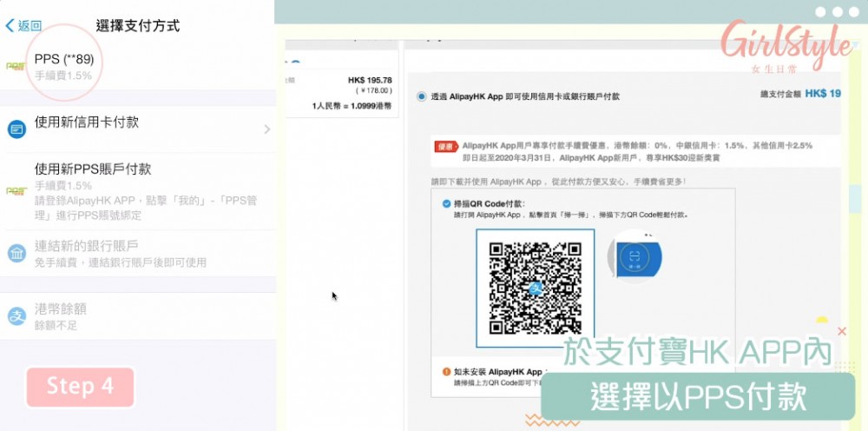868x431 pixels.
Task: Click the orange warning icon near 如未安裝
Action: click(x=445, y=372)
